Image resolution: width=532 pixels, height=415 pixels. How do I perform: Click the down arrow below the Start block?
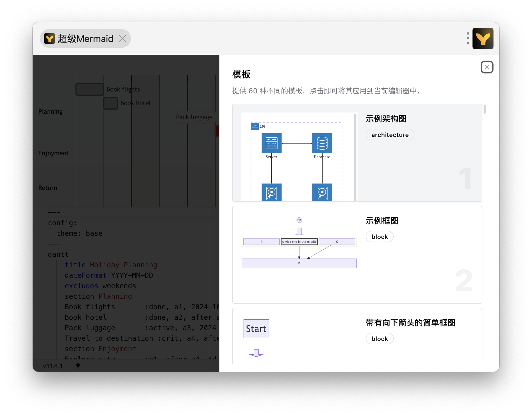pos(256,353)
